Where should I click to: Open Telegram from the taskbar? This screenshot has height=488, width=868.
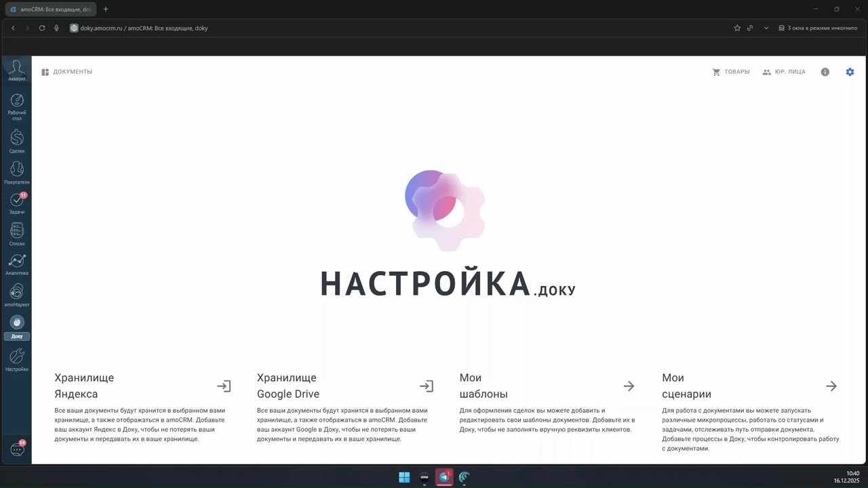coord(444,477)
